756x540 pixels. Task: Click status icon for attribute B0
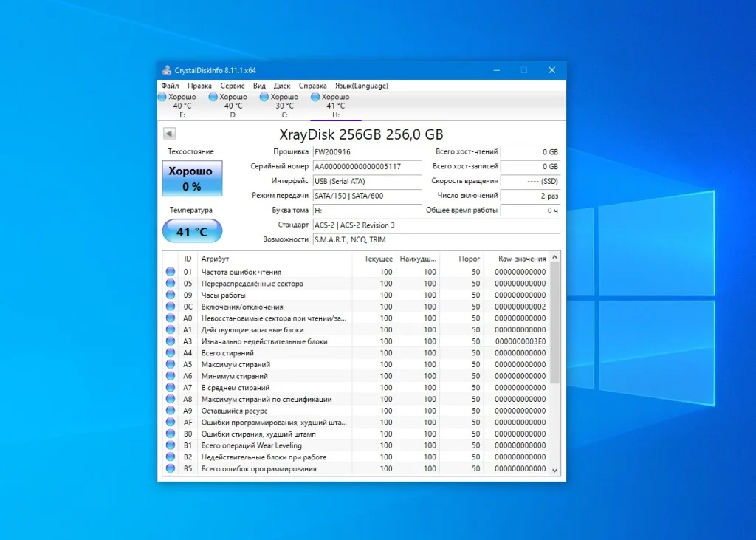coord(171,434)
